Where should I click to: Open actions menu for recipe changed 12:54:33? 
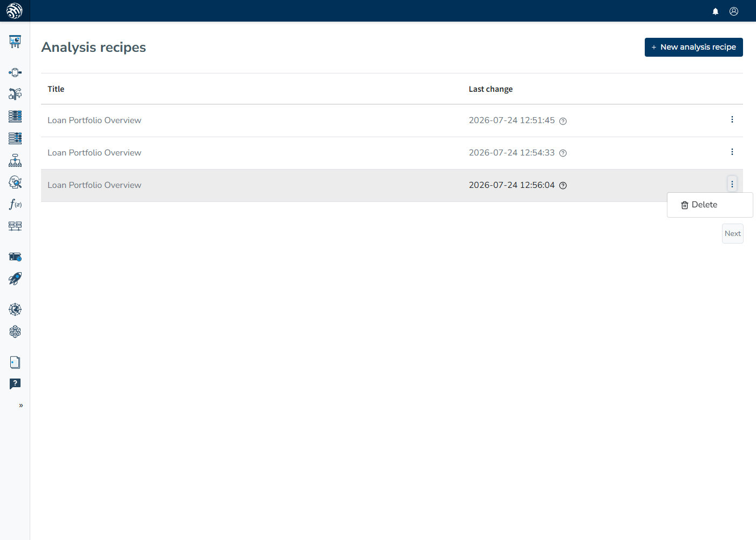pos(732,152)
